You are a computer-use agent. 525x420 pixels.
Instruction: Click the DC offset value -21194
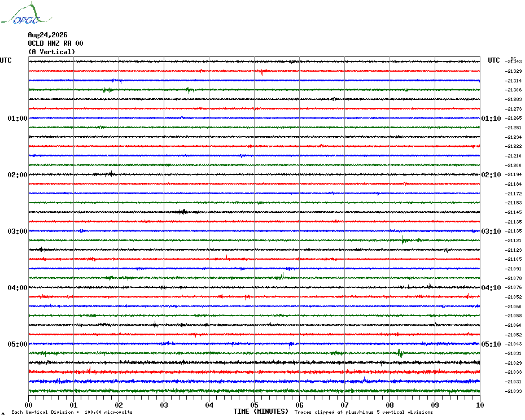(x=514, y=175)
